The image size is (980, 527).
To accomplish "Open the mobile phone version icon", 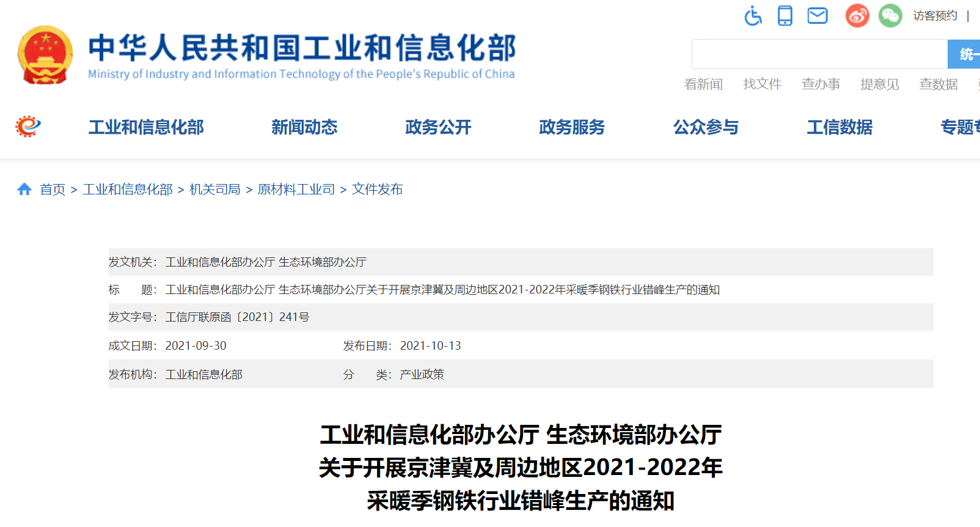I will coord(784,16).
